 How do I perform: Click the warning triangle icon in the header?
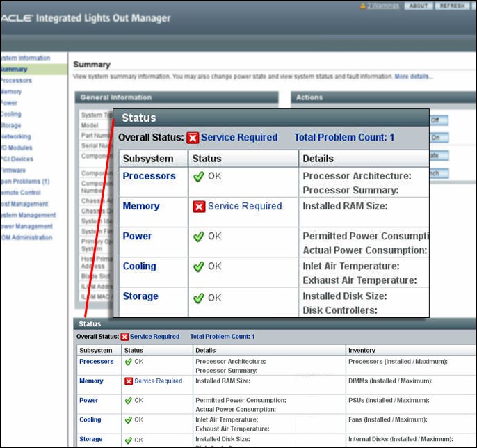point(363,6)
